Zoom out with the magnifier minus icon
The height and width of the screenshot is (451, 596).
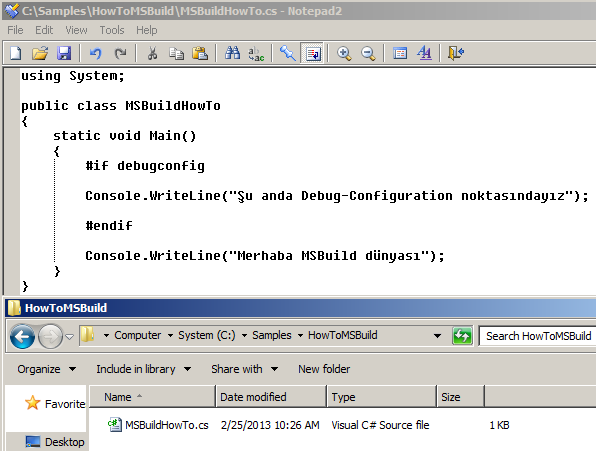pyautogui.click(x=368, y=53)
